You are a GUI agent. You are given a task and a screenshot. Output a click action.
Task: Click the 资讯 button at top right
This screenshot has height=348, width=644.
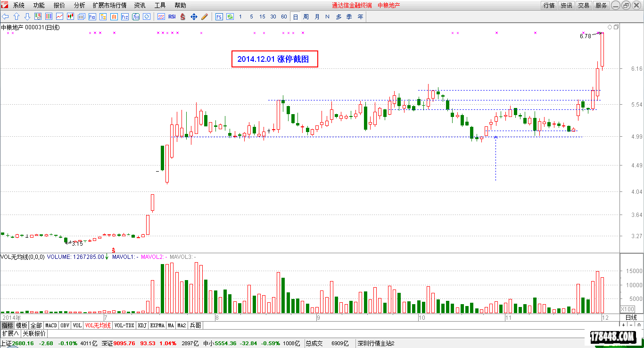pyautogui.click(x=566, y=5)
